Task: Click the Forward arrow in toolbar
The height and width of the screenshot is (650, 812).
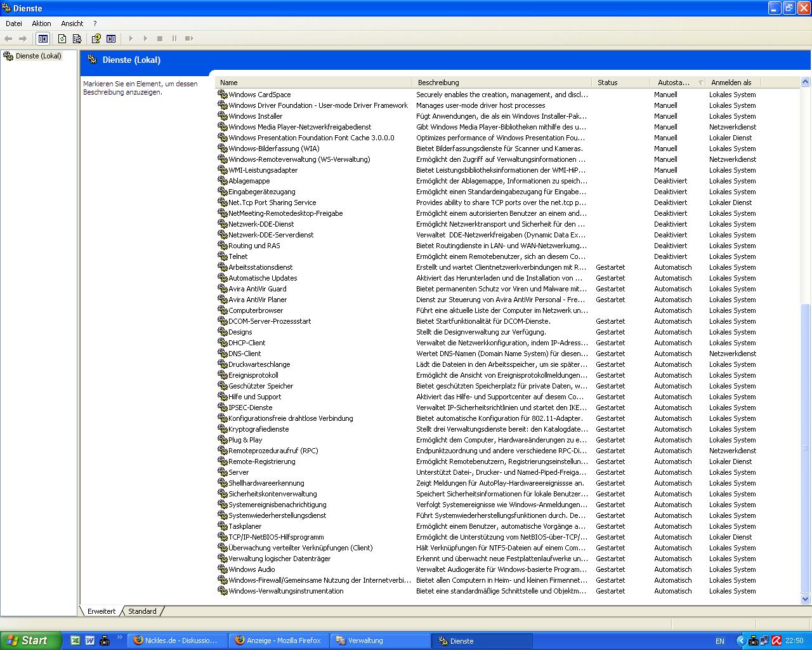Action: click(23, 39)
